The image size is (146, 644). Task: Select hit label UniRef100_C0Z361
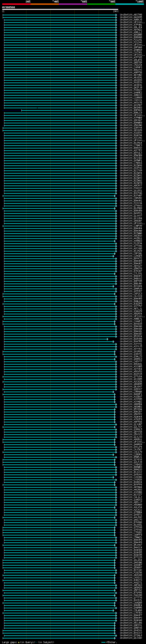[131, 53]
